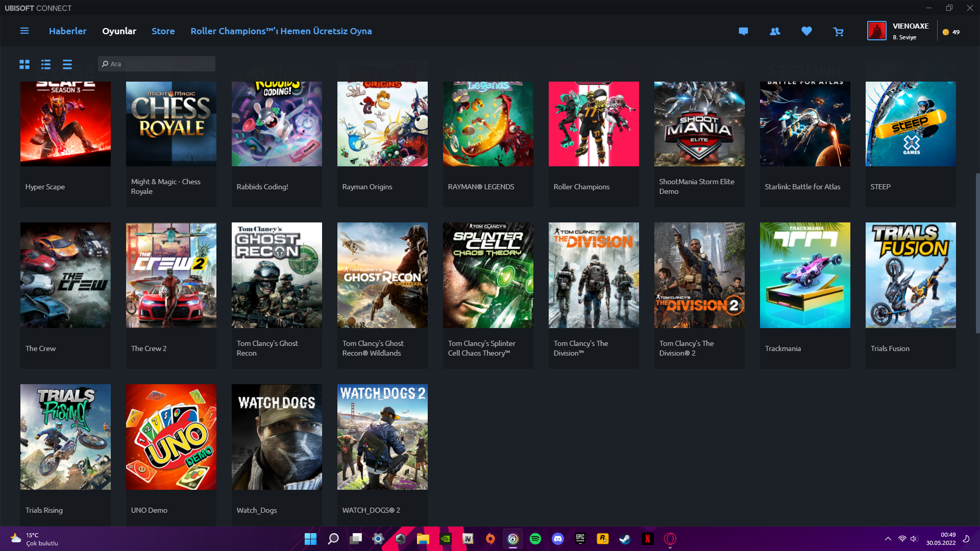This screenshot has width=980, height=551.
Task: Go to the Haberler tab
Action: (x=67, y=31)
